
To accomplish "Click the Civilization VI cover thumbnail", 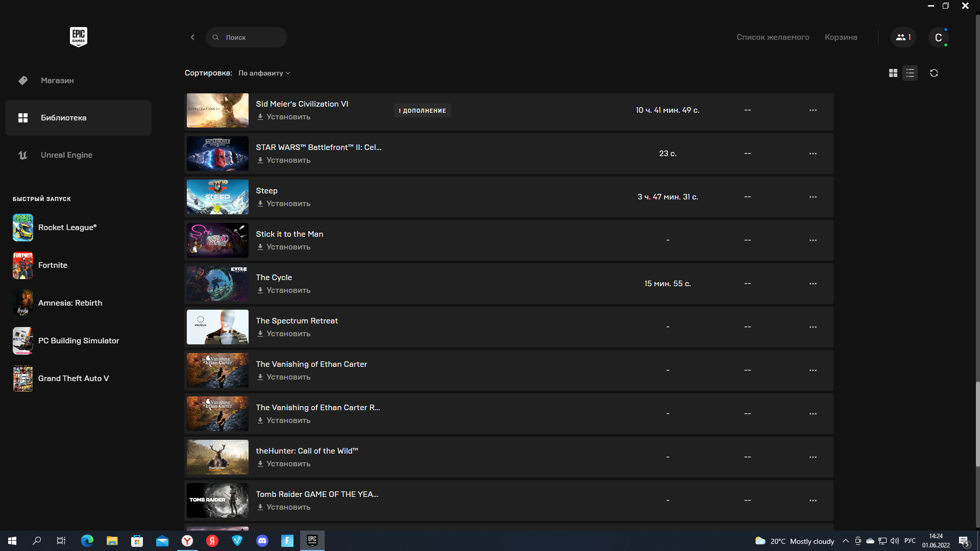I will 217,110.
